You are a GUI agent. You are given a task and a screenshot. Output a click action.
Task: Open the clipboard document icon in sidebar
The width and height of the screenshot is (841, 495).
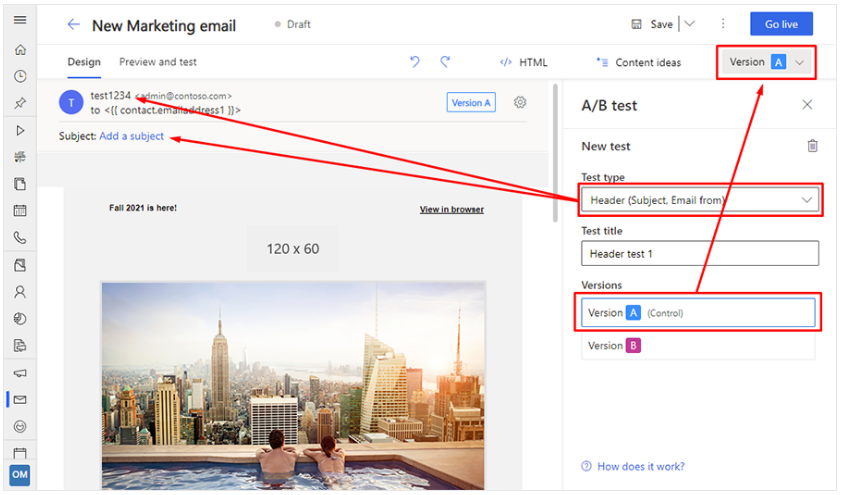[x=20, y=184]
